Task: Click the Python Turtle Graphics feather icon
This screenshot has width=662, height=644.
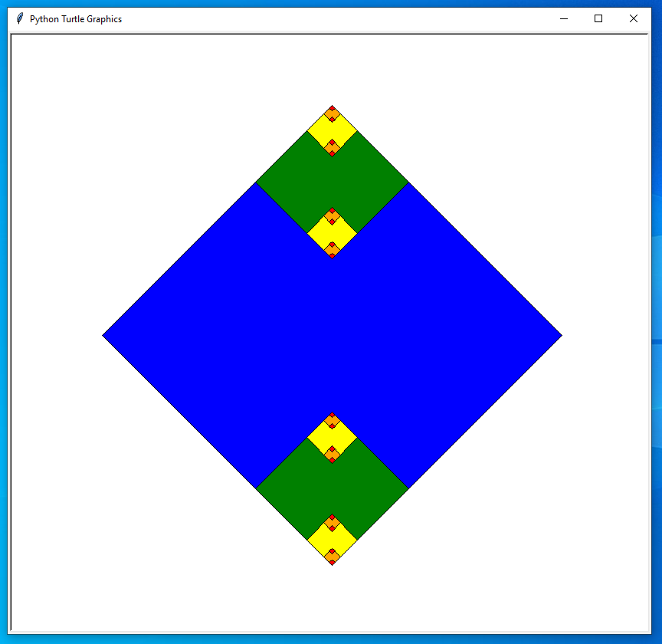Action: (19, 18)
